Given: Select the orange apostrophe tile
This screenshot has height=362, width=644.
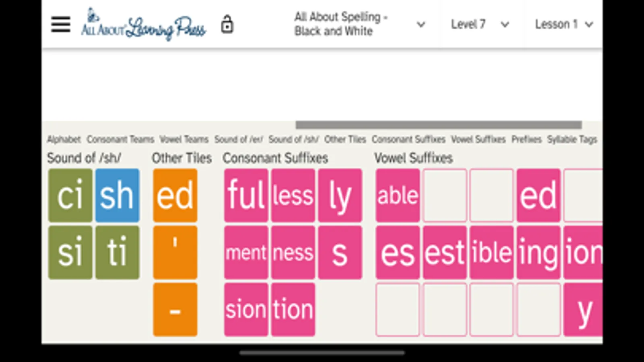Looking at the screenshot, I should click(175, 253).
